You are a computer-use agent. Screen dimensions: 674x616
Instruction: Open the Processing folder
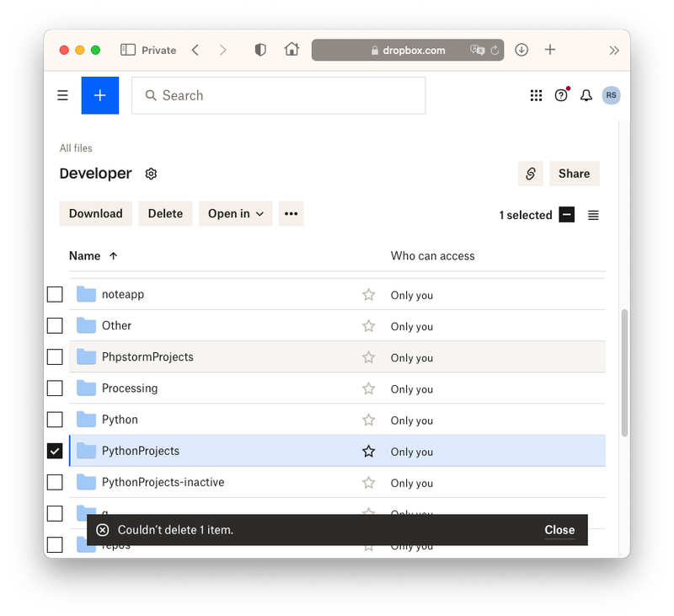130,388
